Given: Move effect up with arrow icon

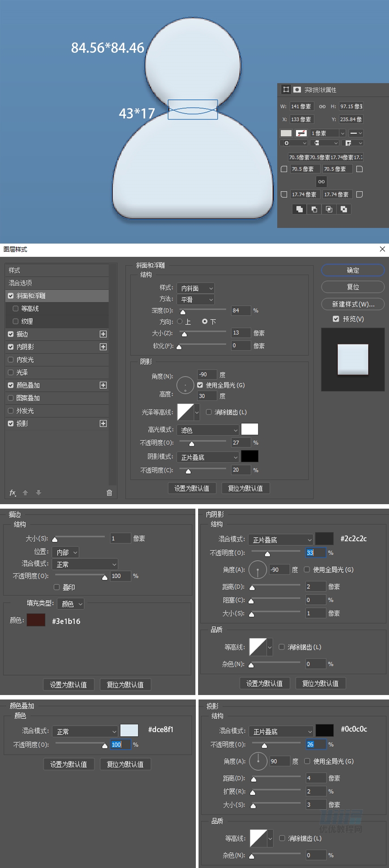Looking at the screenshot, I should click(x=25, y=493).
